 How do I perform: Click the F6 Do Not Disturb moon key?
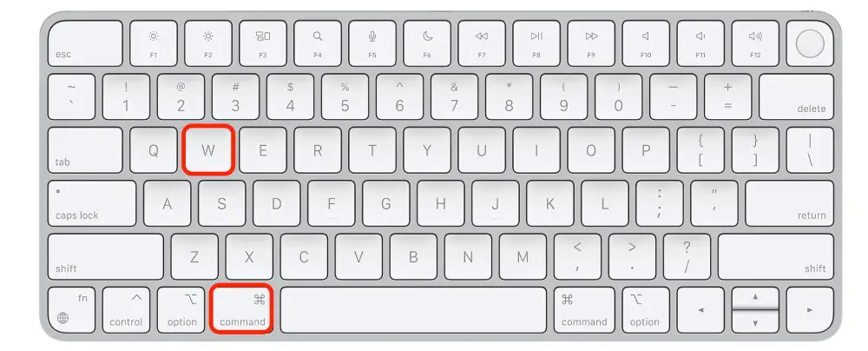pyautogui.click(x=427, y=43)
